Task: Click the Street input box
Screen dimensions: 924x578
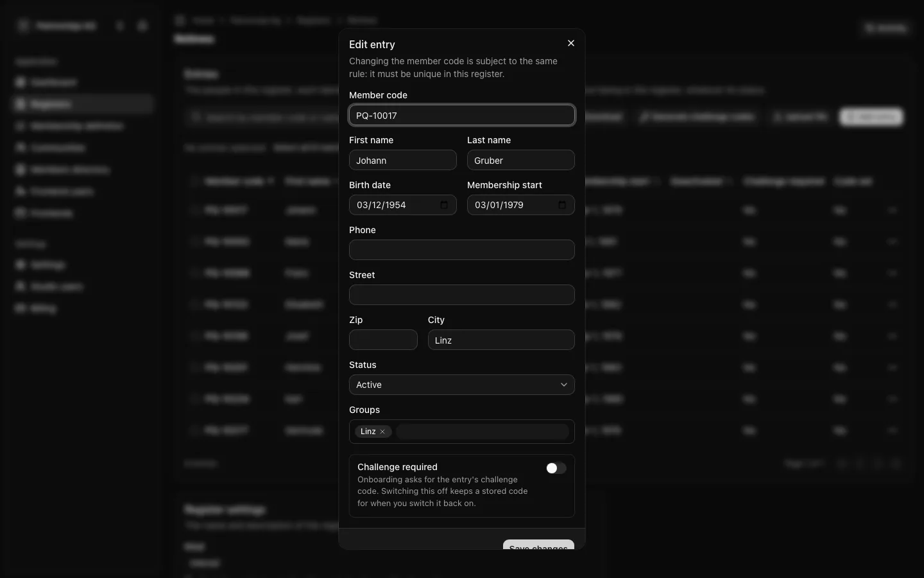Action: [x=462, y=295]
